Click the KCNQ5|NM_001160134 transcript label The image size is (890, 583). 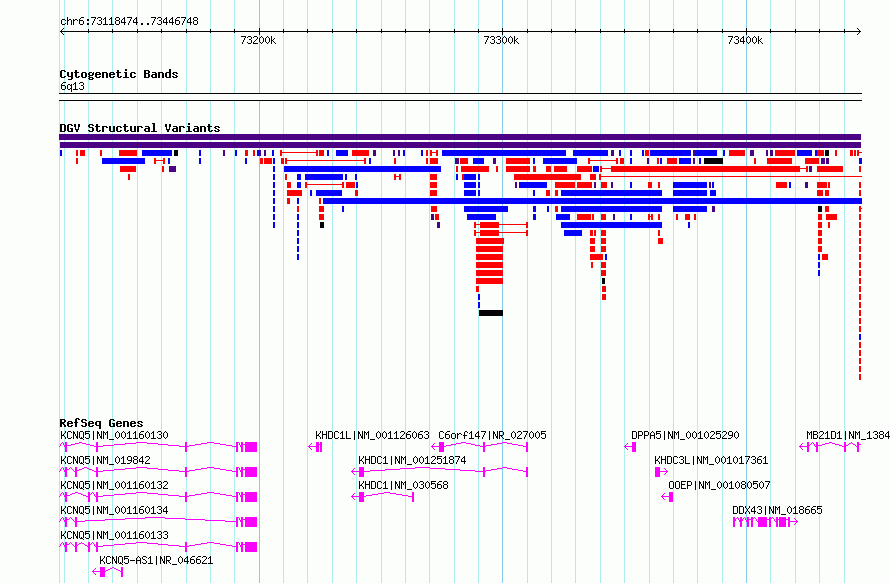114,510
